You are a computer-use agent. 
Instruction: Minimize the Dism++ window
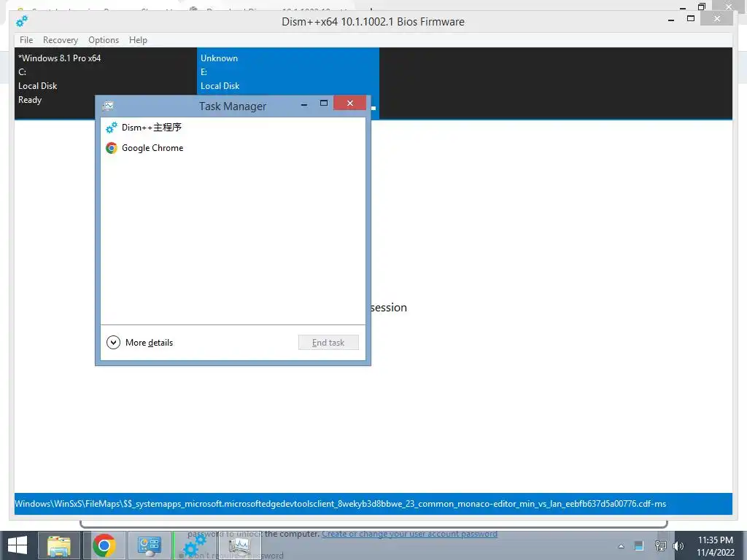click(671, 20)
